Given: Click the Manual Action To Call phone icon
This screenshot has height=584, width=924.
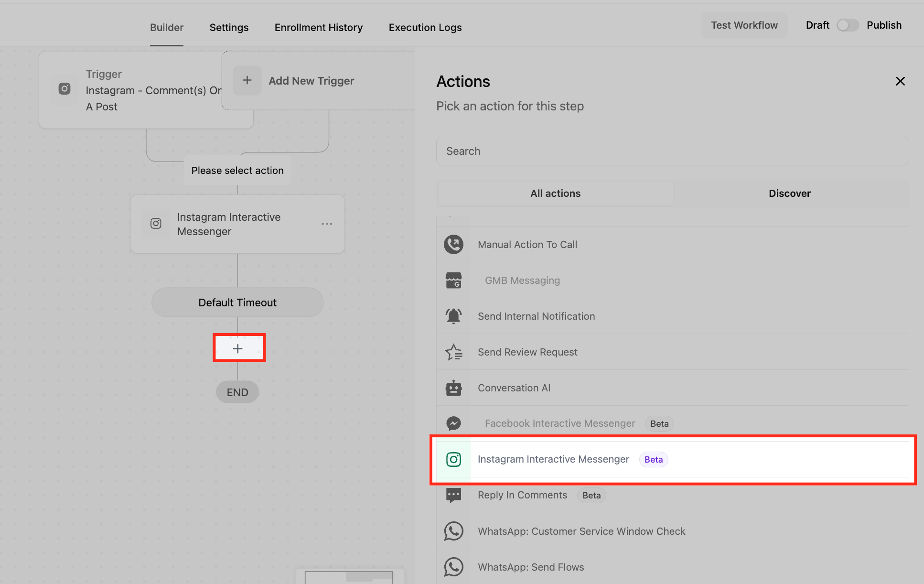Looking at the screenshot, I should [453, 244].
